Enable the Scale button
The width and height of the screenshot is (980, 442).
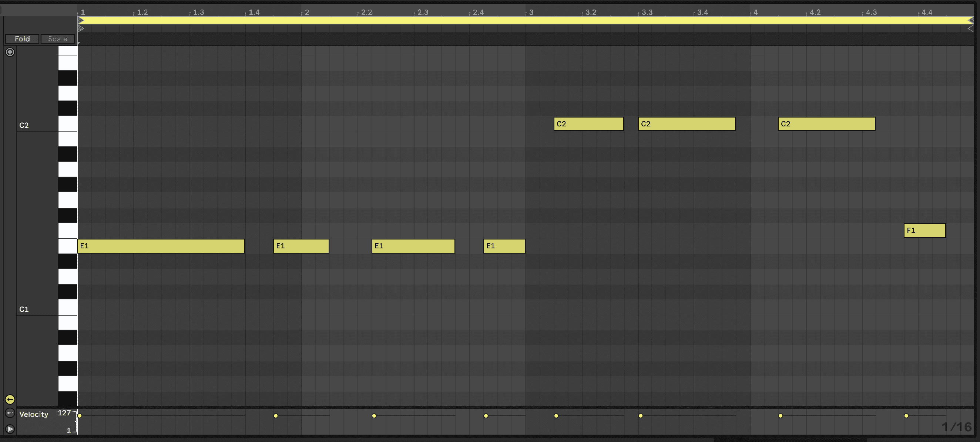click(57, 39)
